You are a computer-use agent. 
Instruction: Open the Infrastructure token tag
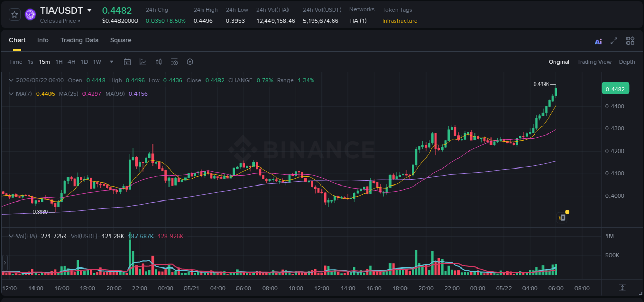(x=400, y=21)
